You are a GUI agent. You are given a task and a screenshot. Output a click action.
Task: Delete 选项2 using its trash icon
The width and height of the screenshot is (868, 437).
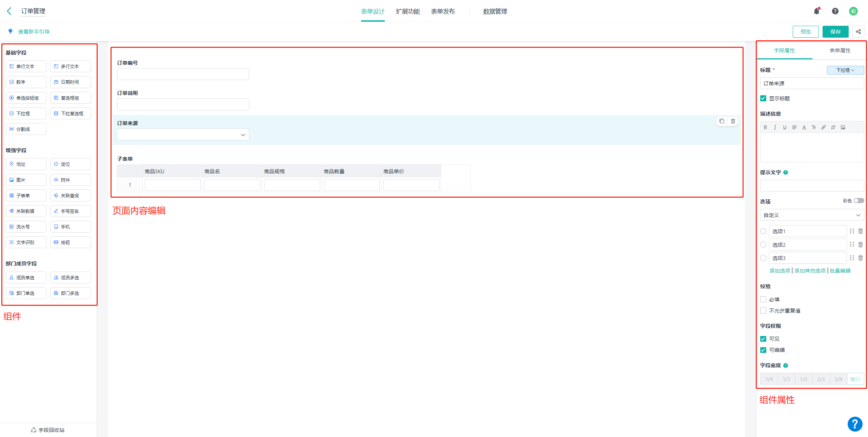pos(861,244)
